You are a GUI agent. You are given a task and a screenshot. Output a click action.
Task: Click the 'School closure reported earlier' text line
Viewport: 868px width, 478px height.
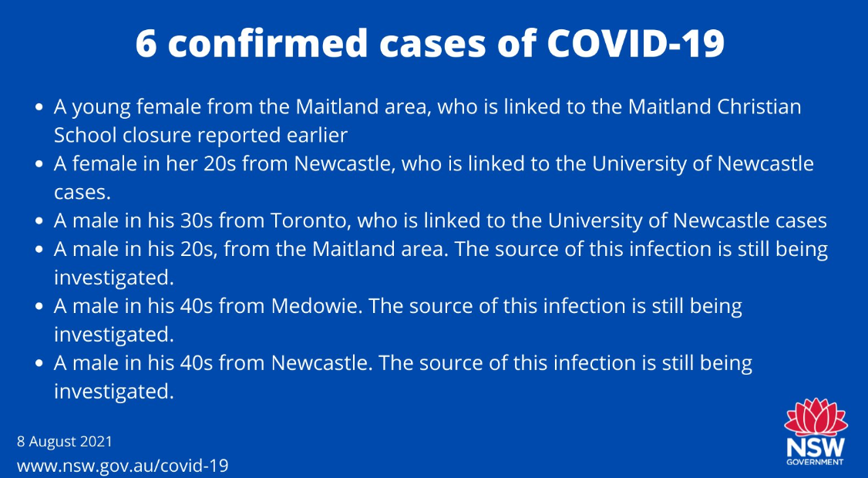point(201,135)
